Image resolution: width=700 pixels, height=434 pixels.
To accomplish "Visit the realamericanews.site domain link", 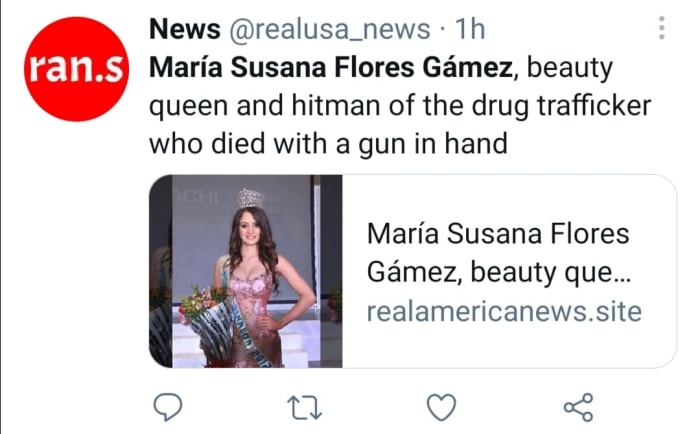I will click(x=504, y=311).
